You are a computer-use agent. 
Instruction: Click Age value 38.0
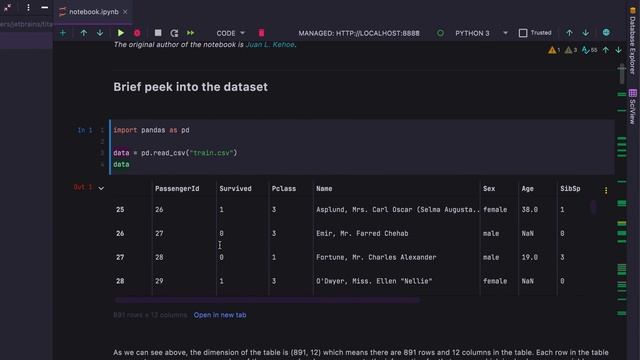pos(529,209)
